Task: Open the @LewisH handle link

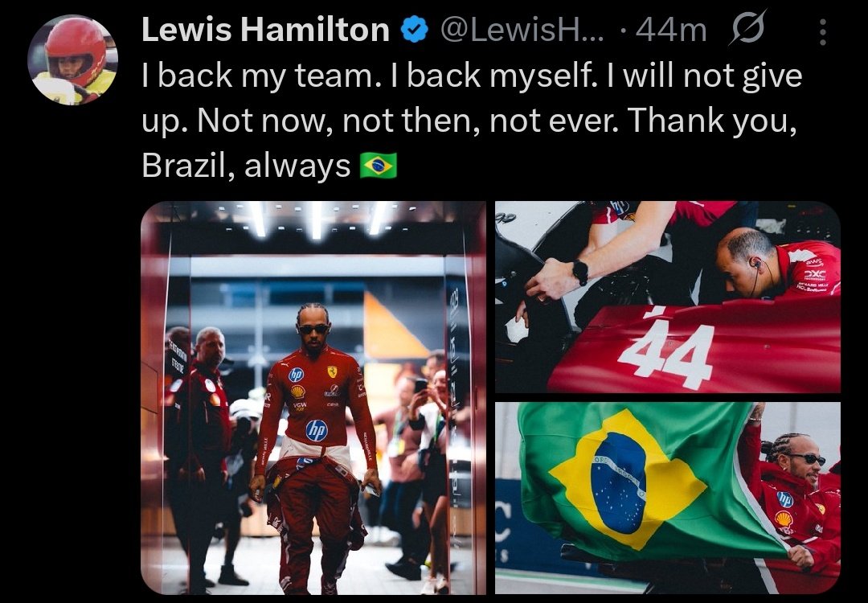Action: 523,30
